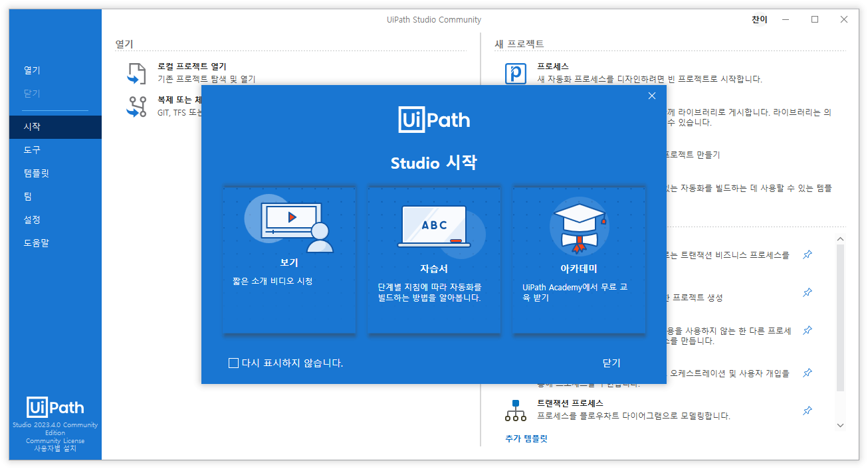Click the 트랜잭션 프로세스 flowchart icon
Viewport: 868px width, 469px height.
coord(516,410)
